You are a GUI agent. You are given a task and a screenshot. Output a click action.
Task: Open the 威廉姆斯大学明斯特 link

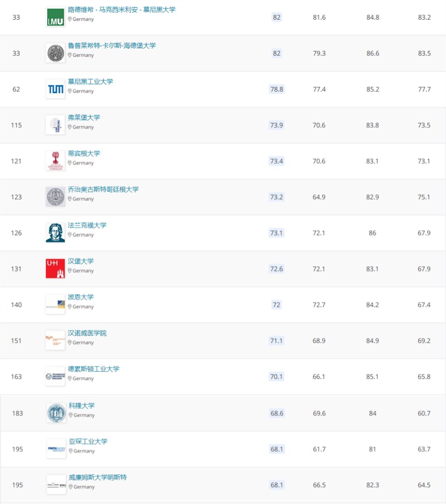pyautogui.click(x=98, y=477)
